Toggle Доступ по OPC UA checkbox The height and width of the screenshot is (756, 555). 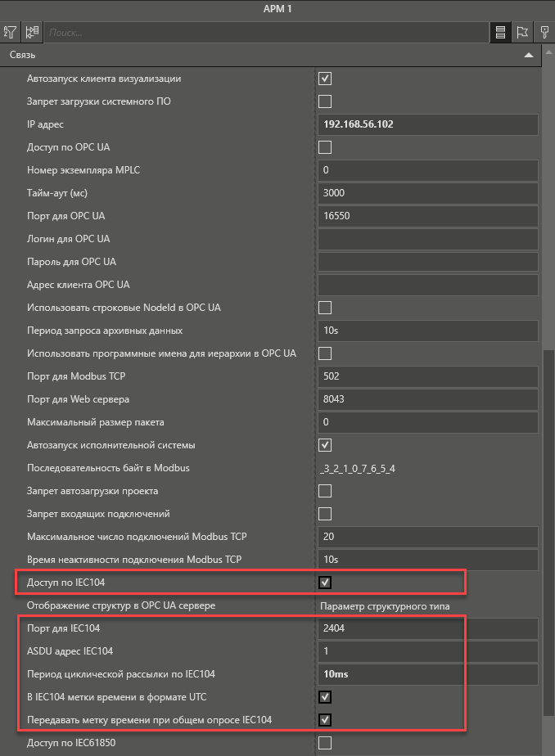click(x=324, y=147)
